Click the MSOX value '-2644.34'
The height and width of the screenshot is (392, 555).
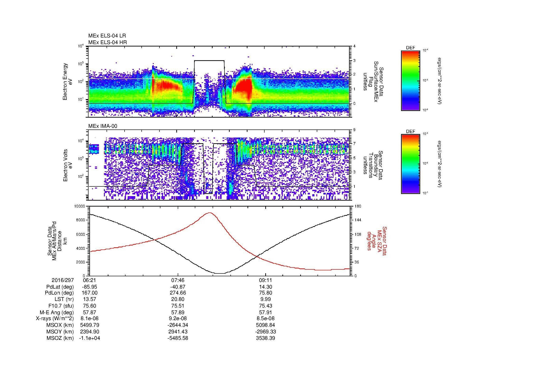click(x=178, y=325)
